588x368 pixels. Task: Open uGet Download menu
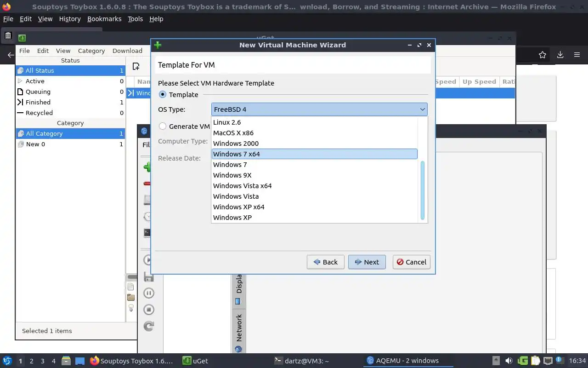point(127,51)
